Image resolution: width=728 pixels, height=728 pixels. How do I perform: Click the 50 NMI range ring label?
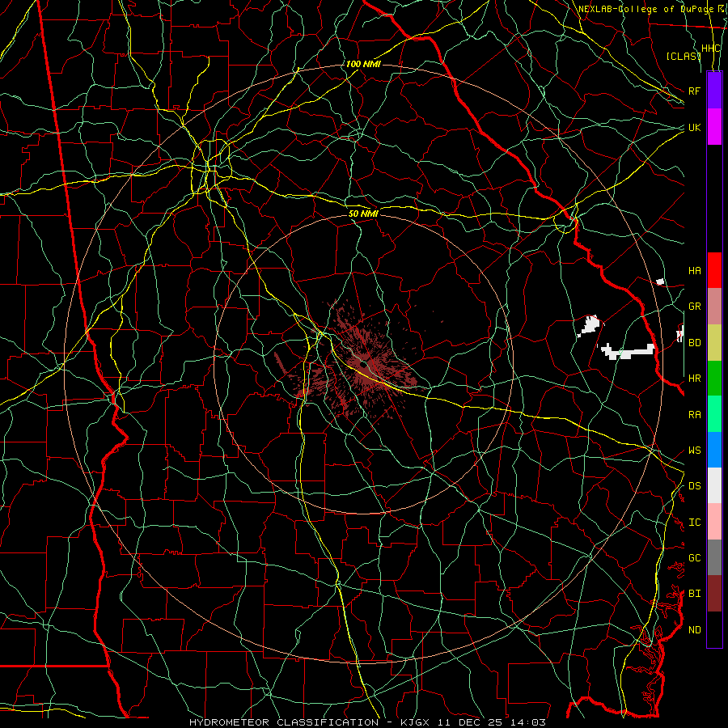coord(363,214)
